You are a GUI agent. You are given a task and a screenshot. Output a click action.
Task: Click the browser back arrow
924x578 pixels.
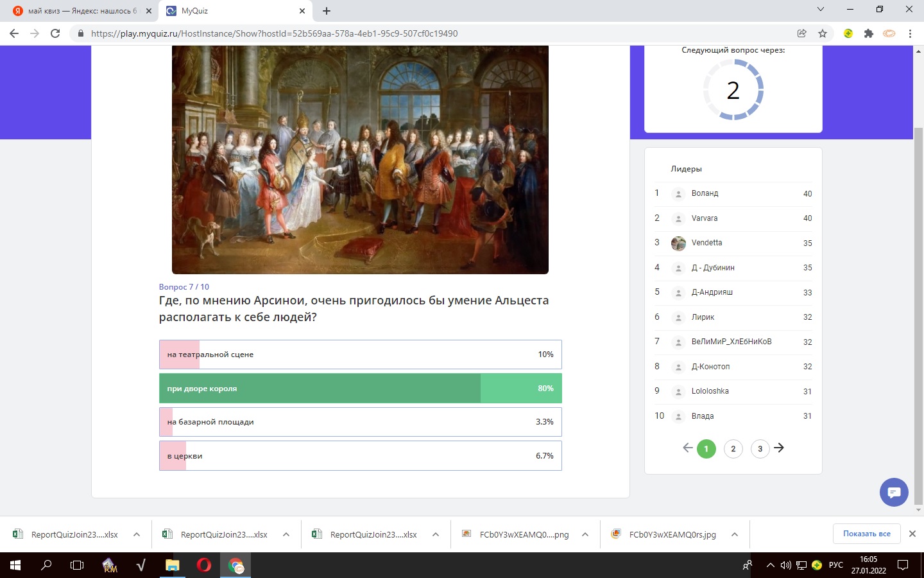point(14,33)
